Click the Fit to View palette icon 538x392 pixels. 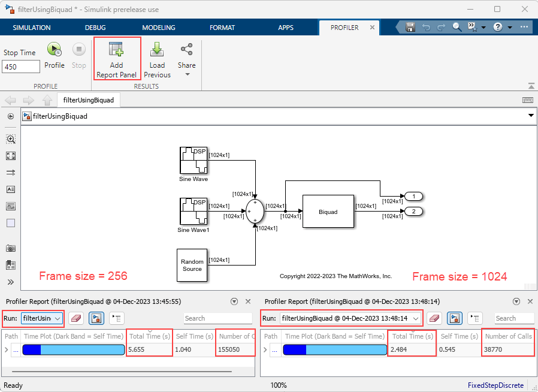point(11,156)
